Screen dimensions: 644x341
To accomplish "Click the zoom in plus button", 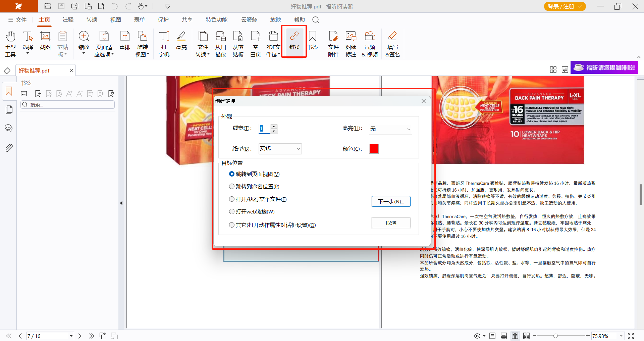I will coord(588,336).
